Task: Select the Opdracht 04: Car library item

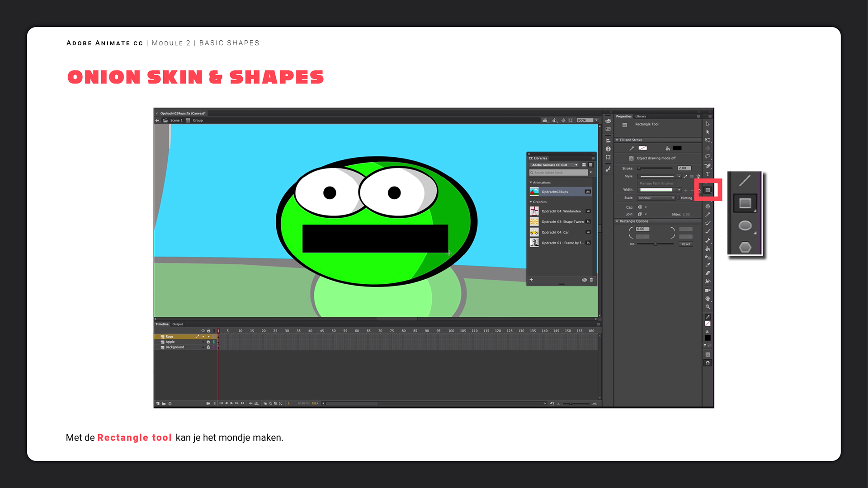Action: (555, 232)
